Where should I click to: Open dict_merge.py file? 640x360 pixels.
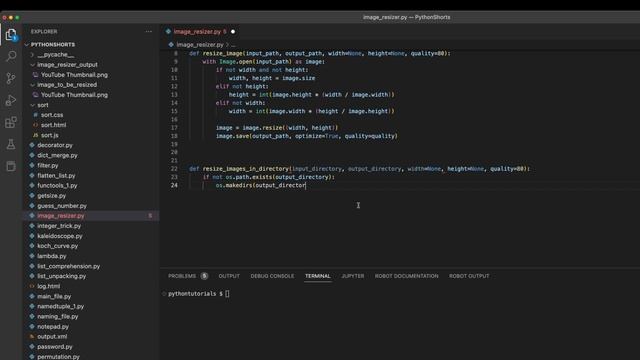click(x=57, y=155)
